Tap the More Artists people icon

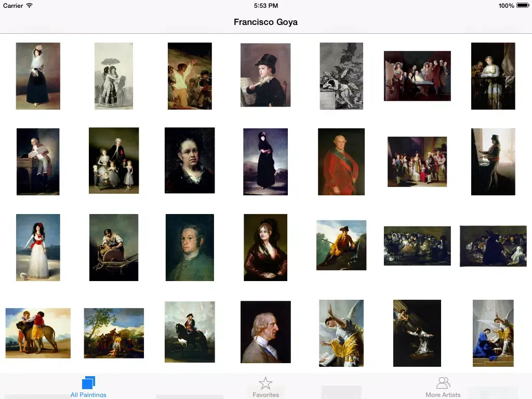443,383
